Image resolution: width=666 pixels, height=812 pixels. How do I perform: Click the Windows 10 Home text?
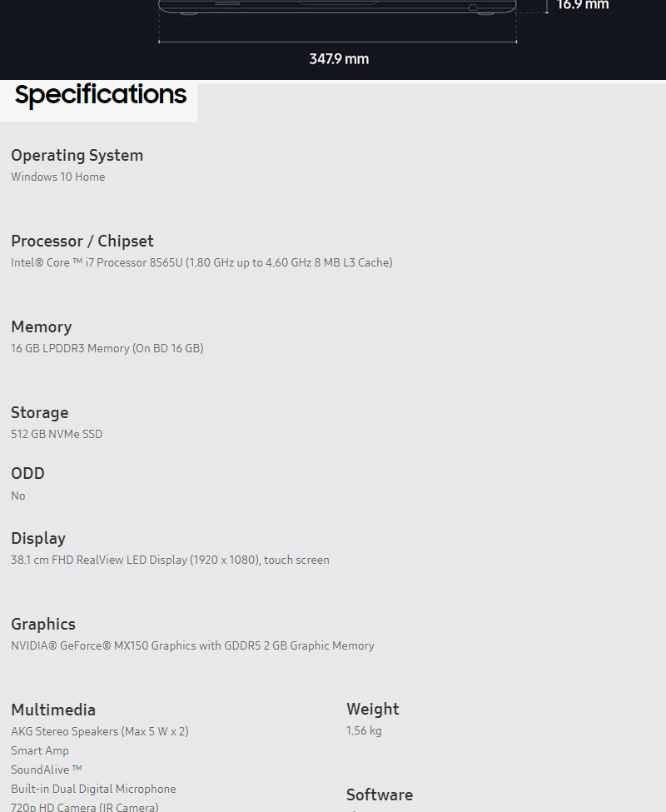pyautogui.click(x=57, y=177)
